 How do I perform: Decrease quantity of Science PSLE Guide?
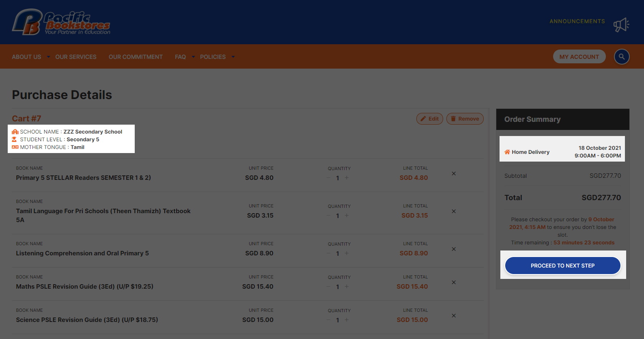(x=328, y=320)
